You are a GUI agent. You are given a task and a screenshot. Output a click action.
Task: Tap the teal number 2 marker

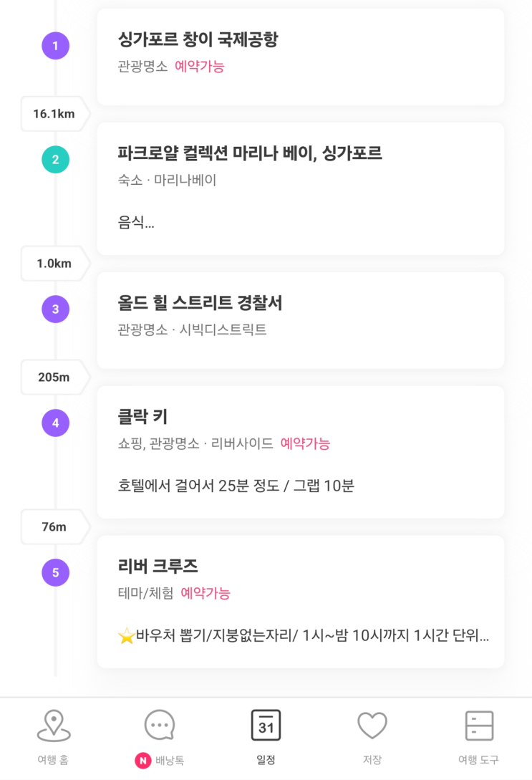click(55, 160)
